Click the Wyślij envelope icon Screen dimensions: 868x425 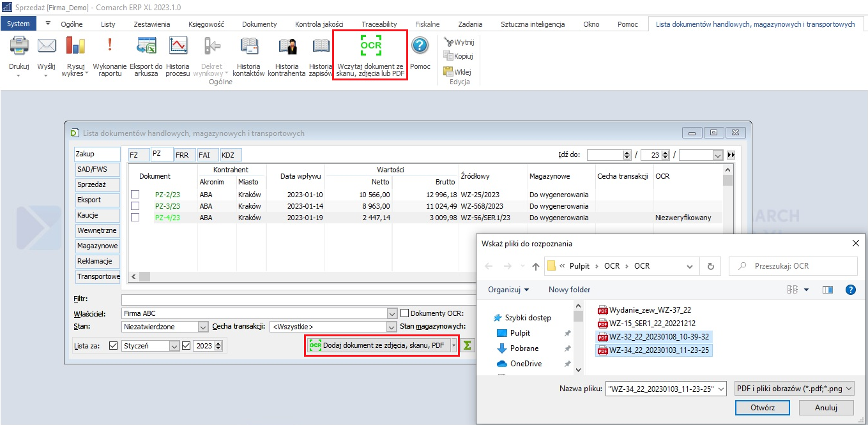[46, 46]
